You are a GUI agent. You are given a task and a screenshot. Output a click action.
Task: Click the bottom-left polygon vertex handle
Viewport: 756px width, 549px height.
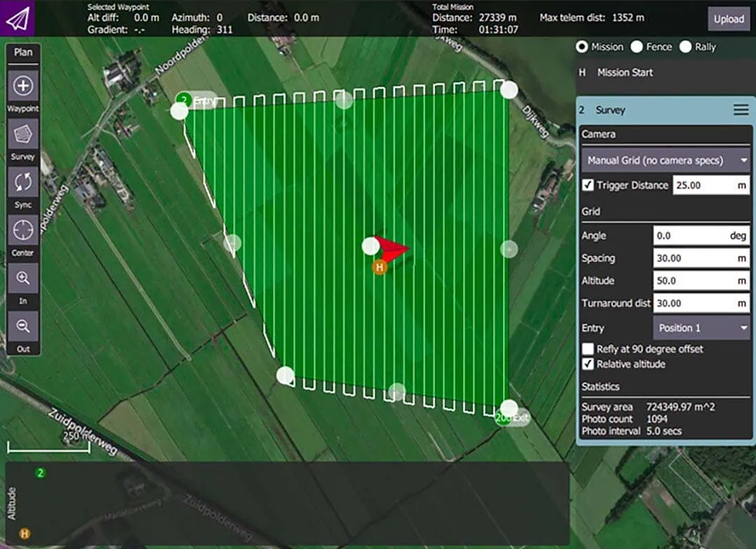(285, 376)
